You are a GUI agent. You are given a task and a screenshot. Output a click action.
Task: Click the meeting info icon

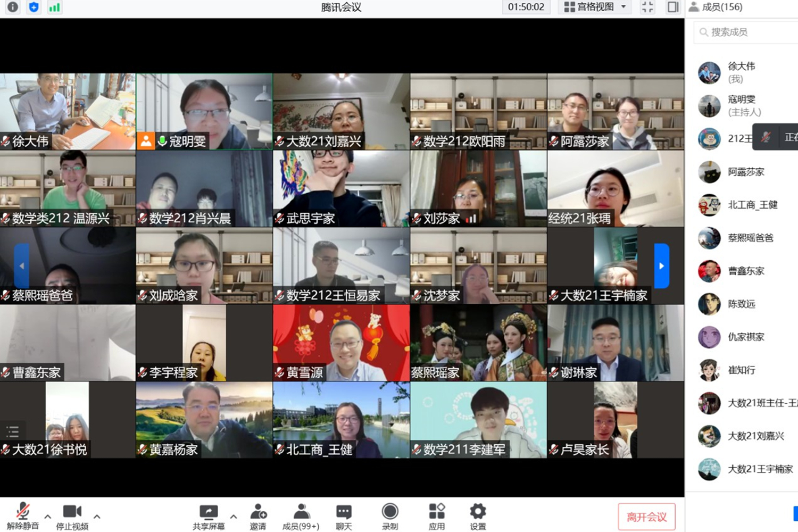click(13, 7)
